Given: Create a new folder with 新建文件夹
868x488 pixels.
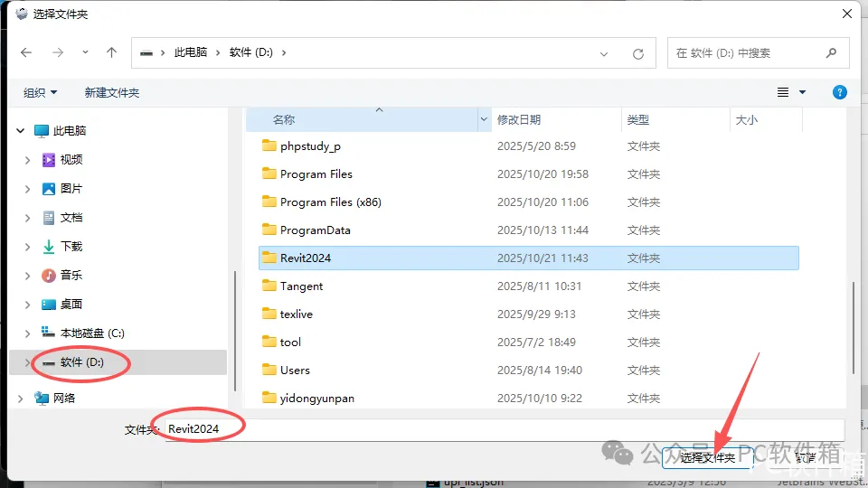Looking at the screenshot, I should tap(112, 92).
